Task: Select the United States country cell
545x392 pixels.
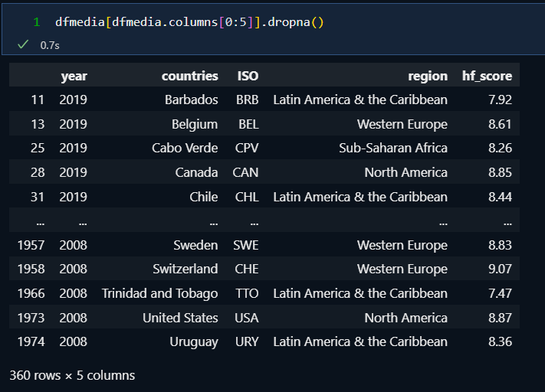Action: (180, 318)
